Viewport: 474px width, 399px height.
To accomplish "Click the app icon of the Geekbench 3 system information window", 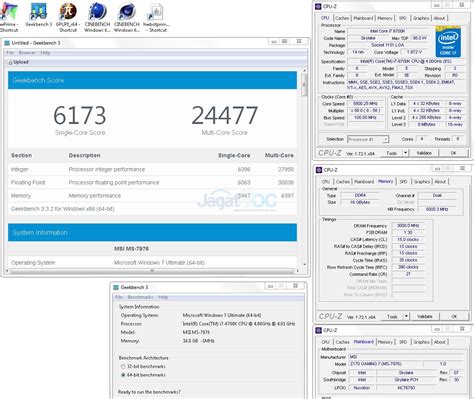I will pyautogui.click(x=116, y=287).
